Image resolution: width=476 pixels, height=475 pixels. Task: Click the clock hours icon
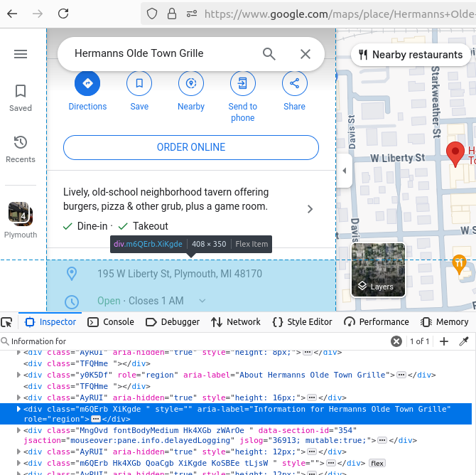point(72,301)
